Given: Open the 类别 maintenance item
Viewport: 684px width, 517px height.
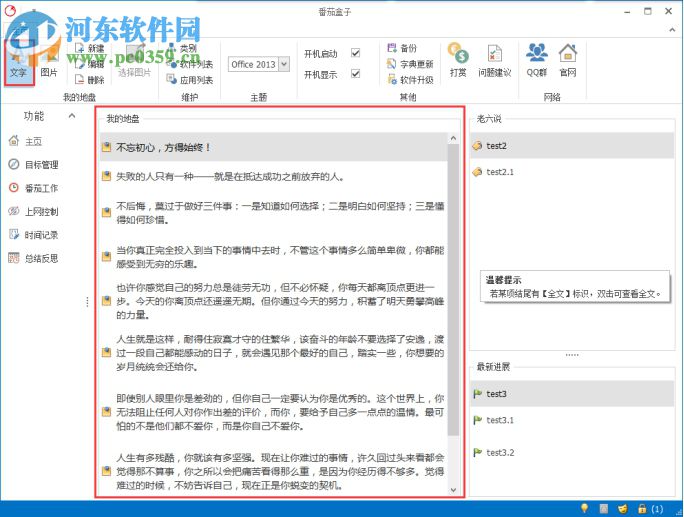Looking at the screenshot, I should tap(183, 48).
